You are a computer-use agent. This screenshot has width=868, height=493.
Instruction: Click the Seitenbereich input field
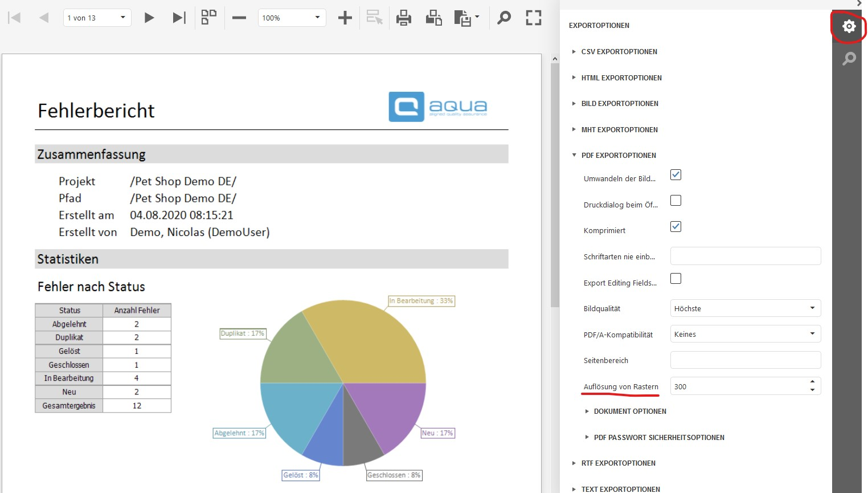(745, 360)
